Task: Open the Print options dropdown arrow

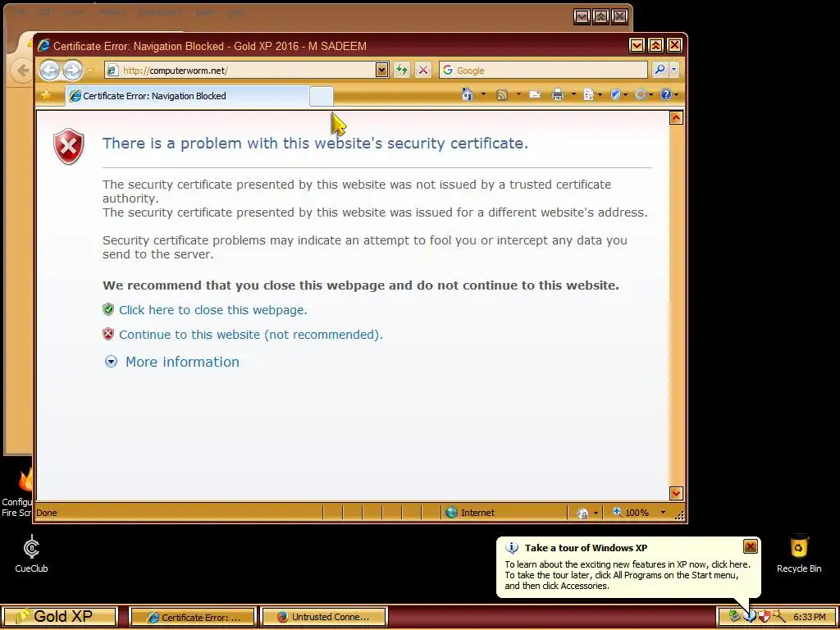Action: [x=573, y=95]
